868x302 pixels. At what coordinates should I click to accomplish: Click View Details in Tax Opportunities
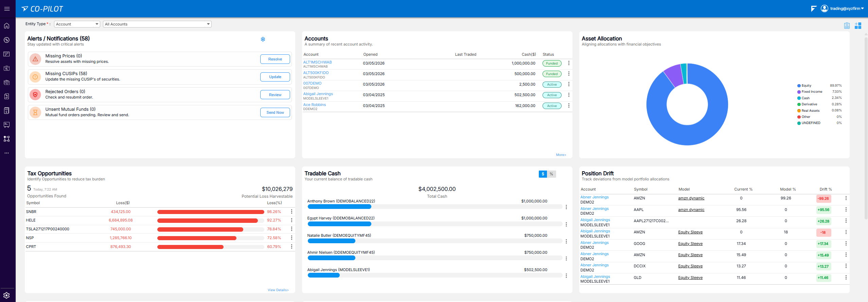pos(278,290)
